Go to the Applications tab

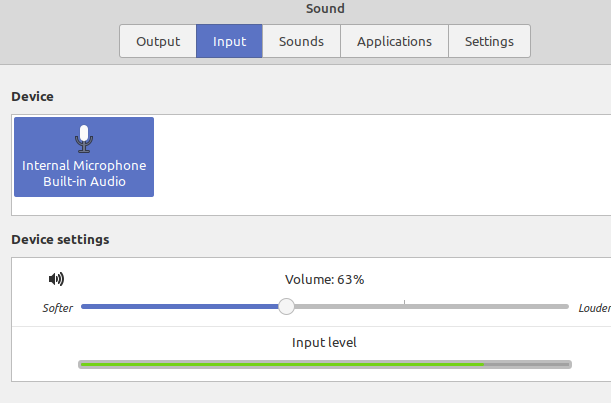(394, 41)
